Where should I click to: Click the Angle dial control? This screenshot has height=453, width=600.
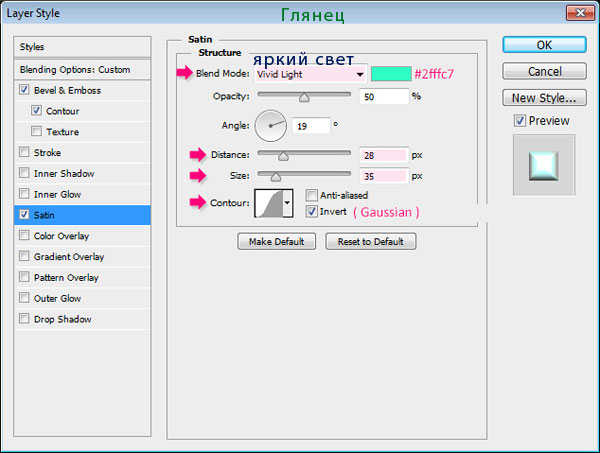click(271, 126)
